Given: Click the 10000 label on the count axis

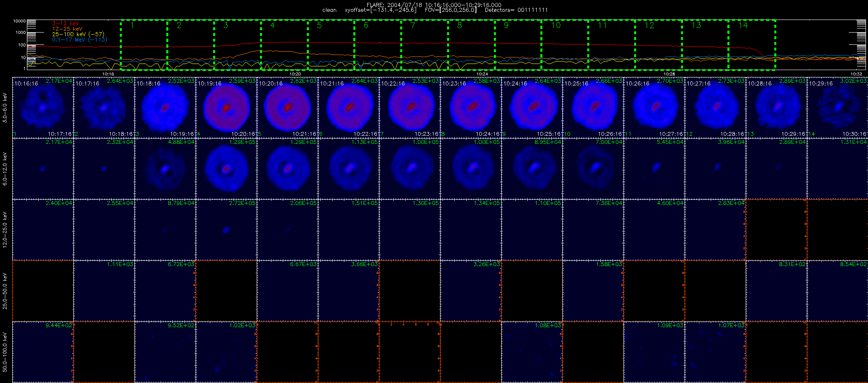Looking at the screenshot, I should pyautogui.click(x=20, y=21).
